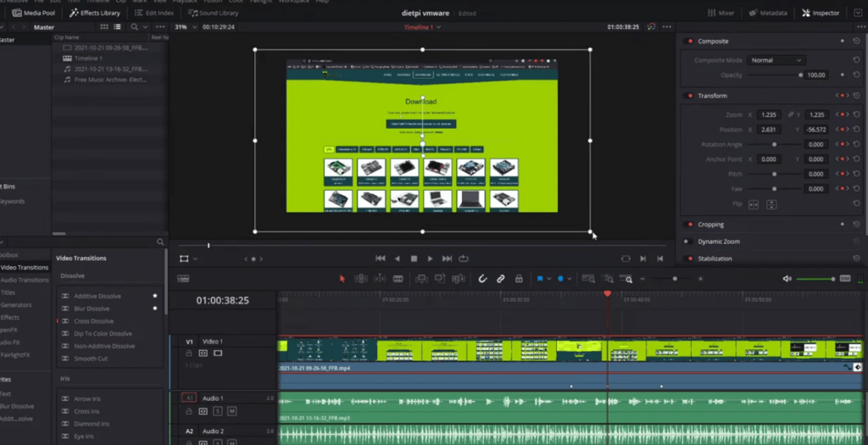Switch Media Pool to thumbnail view
Screen dimensions: 868x445
pyautogui.click(x=104, y=26)
